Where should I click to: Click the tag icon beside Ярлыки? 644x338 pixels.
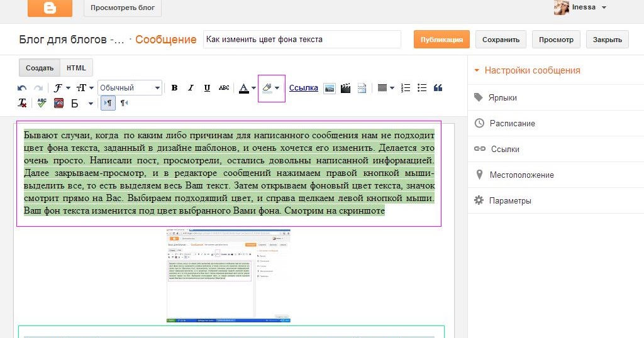tap(478, 97)
